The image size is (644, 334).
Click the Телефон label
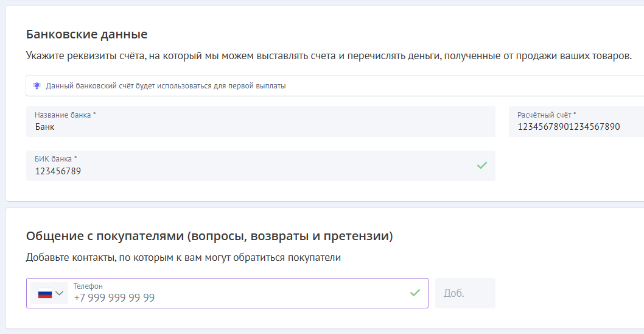pos(88,286)
